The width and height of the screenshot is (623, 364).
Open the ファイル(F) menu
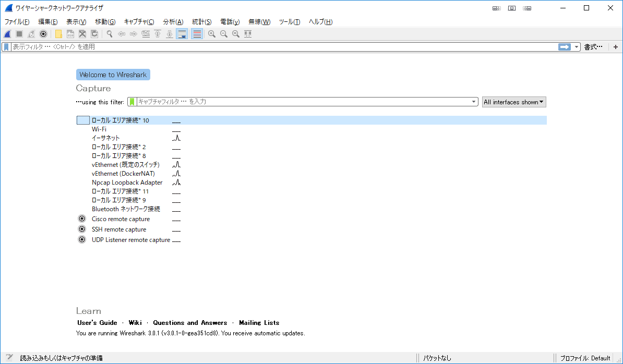pyautogui.click(x=17, y=22)
